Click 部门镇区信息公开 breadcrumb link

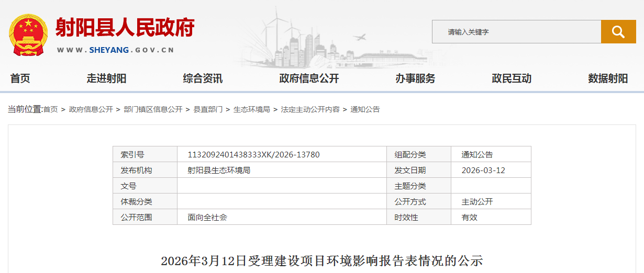tap(153, 109)
